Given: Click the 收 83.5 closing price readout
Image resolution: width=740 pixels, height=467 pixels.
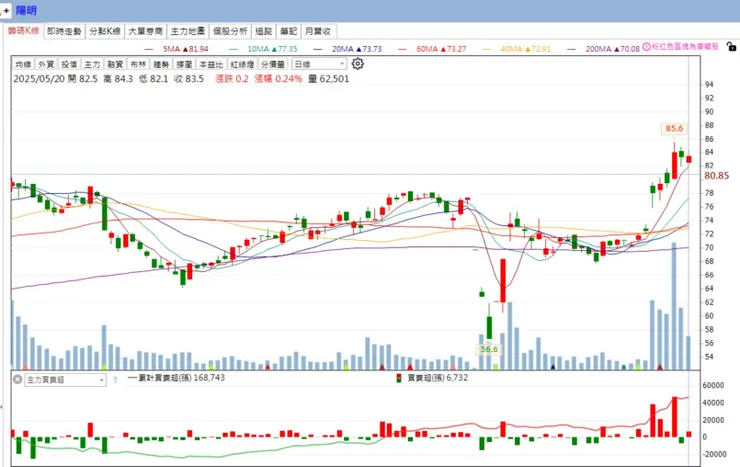Looking at the screenshot, I should [189, 79].
